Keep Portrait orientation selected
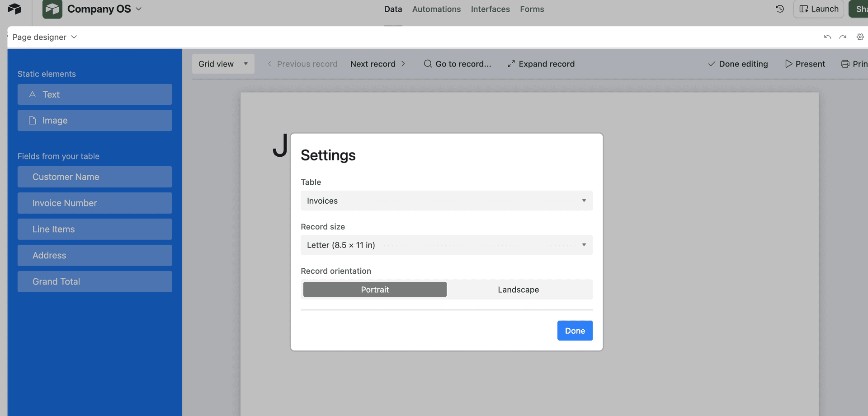The image size is (868, 416). point(374,290)
